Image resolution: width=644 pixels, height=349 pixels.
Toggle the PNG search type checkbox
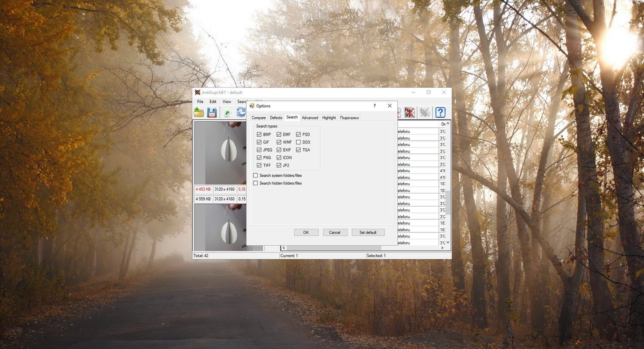[259, 158]
